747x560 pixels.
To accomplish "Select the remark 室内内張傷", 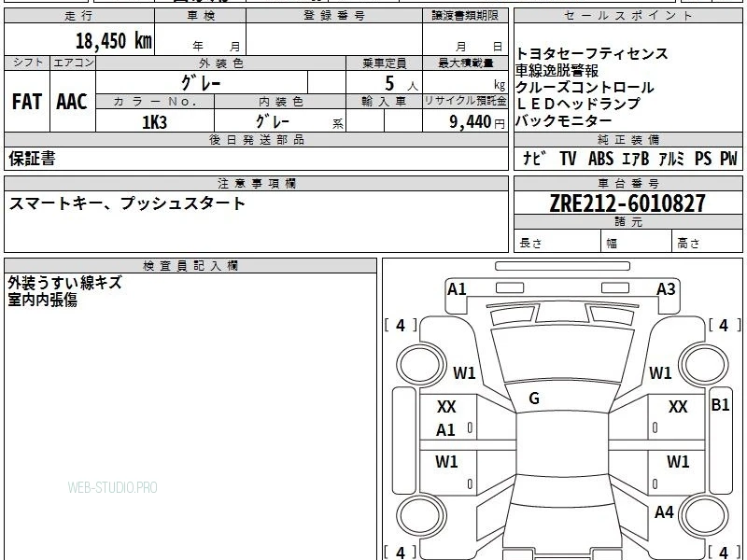I will (42, 300).
